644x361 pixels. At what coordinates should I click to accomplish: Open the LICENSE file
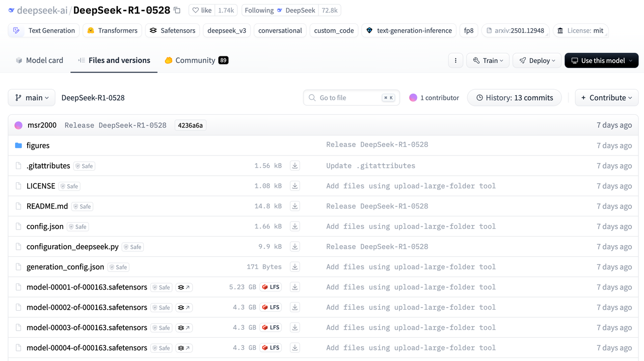tap(41, 186)
